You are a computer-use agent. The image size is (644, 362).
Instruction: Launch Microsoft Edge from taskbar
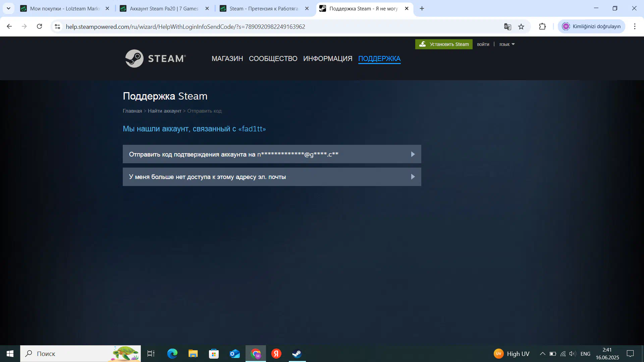click(172, 354)
